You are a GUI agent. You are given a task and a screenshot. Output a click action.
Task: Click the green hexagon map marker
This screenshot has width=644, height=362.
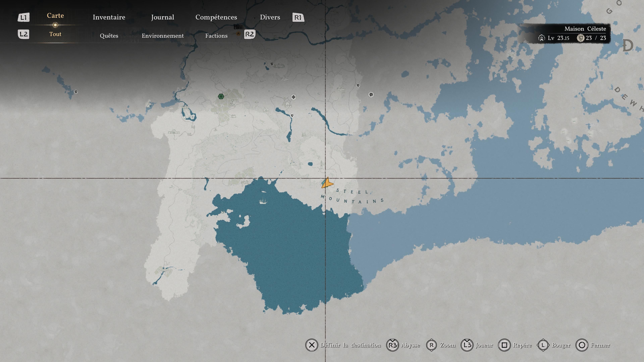click(x=221, y=96)
